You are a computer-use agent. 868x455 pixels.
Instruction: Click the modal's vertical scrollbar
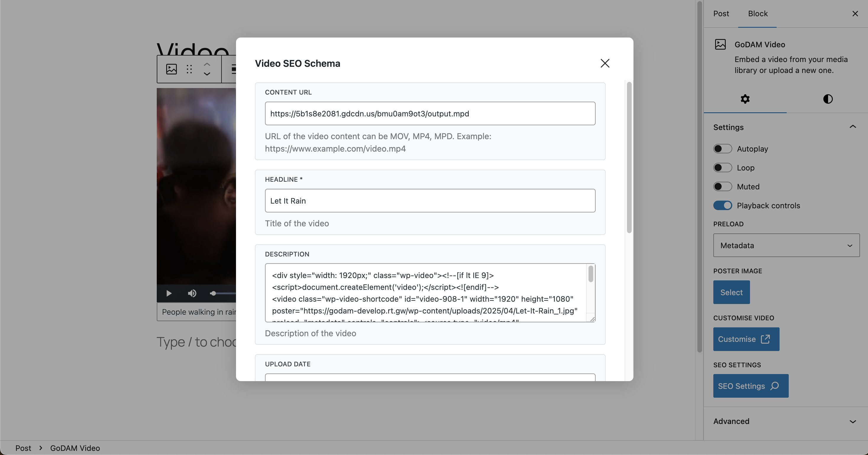[x=629, y=157]
